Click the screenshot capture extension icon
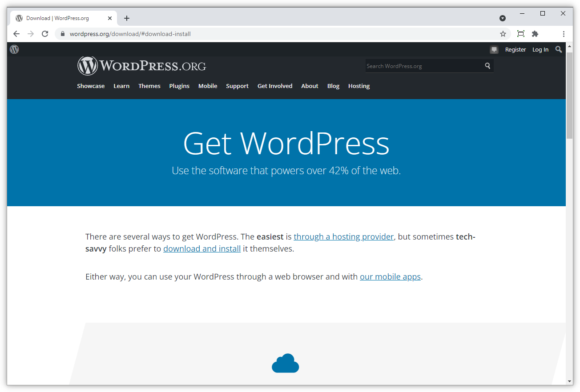Viewport: 580px width, 392px height. pyautogui.click(x=521, y=34)
